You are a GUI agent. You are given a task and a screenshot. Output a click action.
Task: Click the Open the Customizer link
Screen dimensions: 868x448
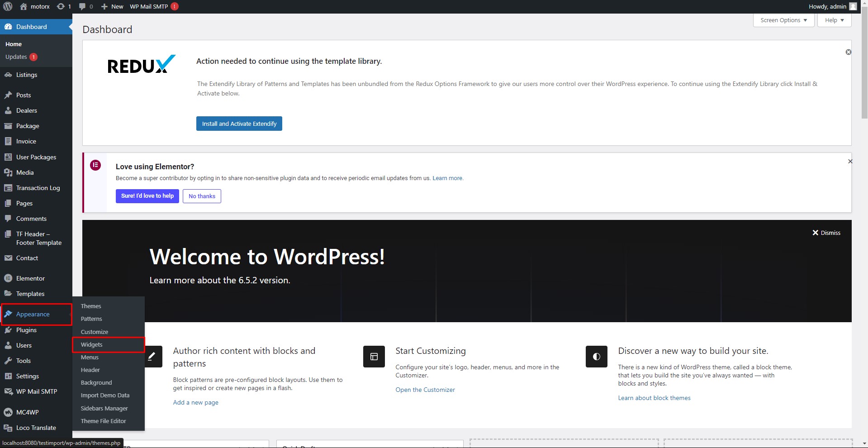click(x=425, y=390)
